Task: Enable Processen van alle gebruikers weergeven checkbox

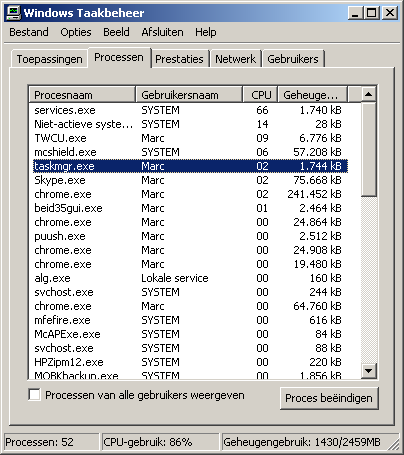Action: coord(35,394)
